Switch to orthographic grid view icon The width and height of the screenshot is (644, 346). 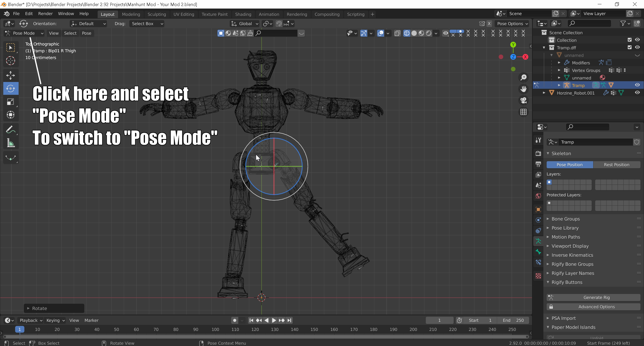click(524, 112)
